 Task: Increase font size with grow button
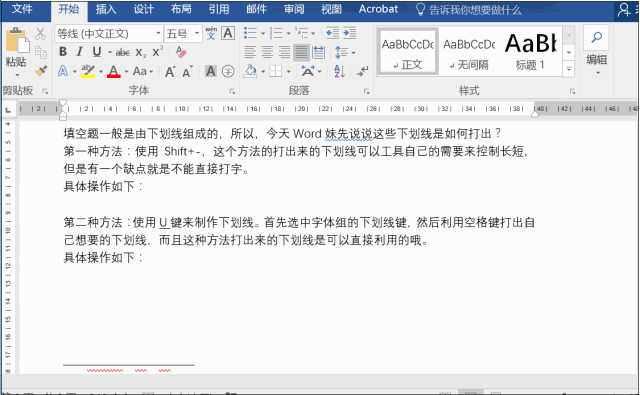[x=170, y=72]
